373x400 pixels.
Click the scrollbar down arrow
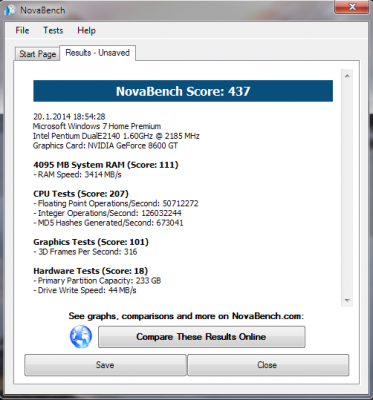(x=347, y=301)
